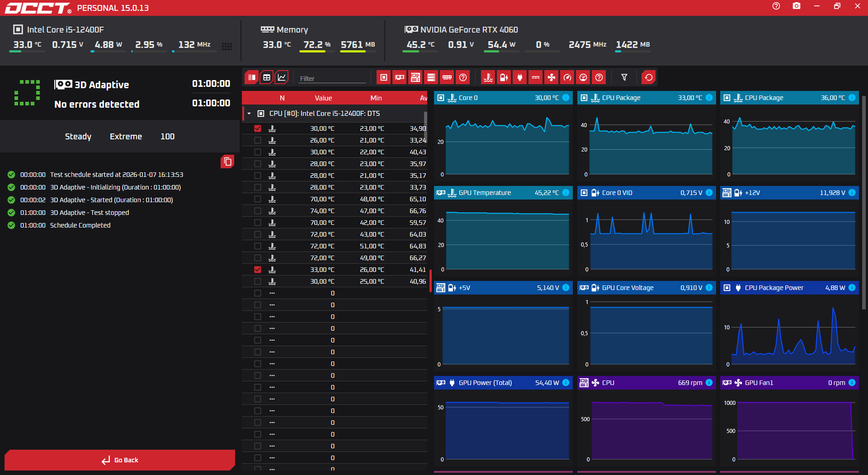The height and width of the screenshot is (475, 868).
Task: Uncheck the first 30,00 °C sensor row
Action: click(x=258, y=128)
